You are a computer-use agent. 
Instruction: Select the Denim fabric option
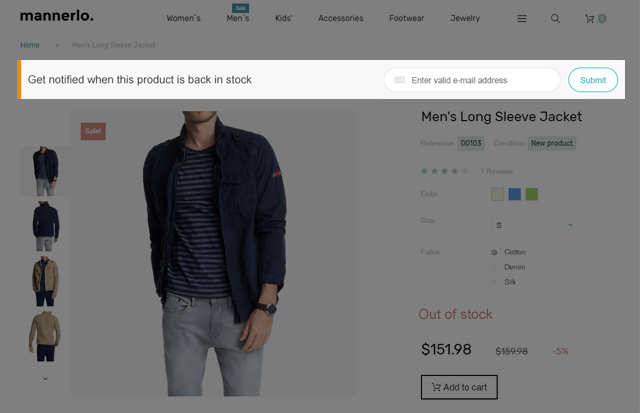[x=494, y=267]
